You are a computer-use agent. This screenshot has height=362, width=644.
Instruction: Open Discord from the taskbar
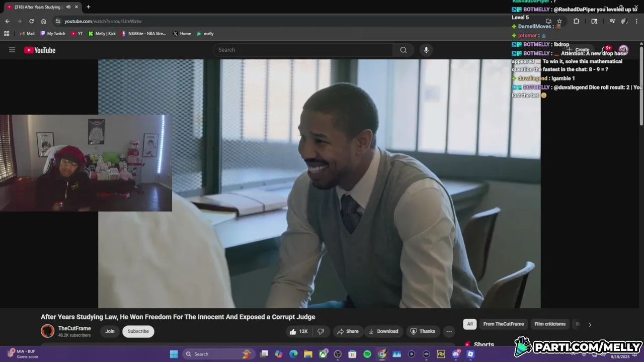click(x=456, y=354)
